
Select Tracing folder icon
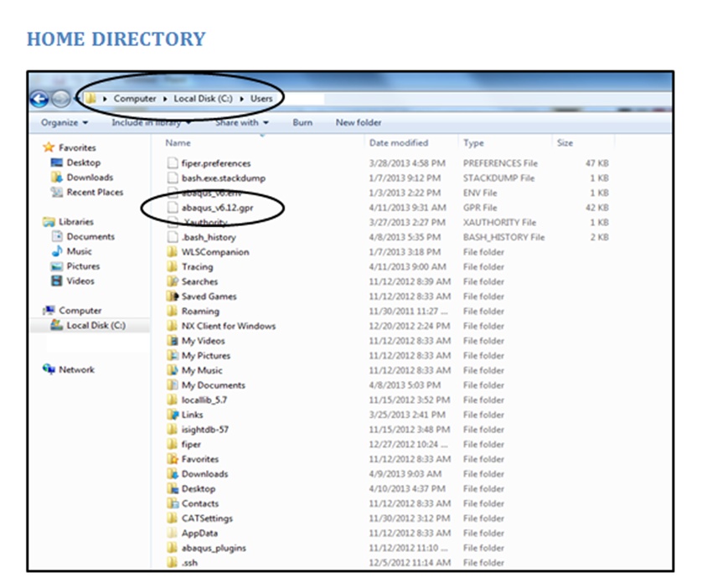click(x=173, y=266)
